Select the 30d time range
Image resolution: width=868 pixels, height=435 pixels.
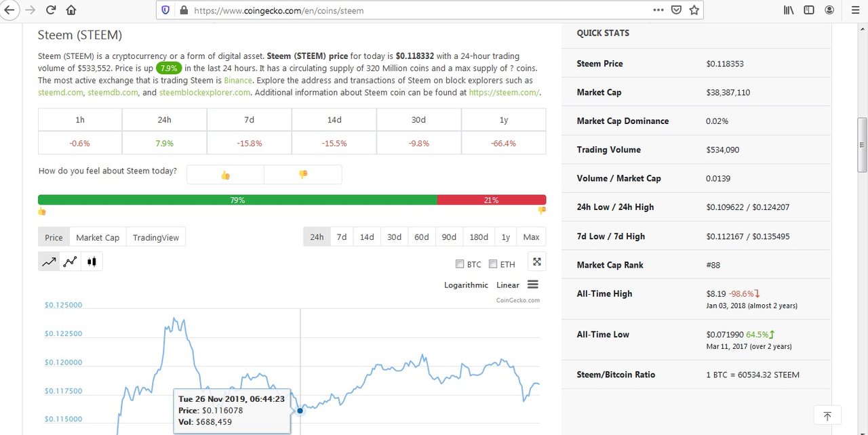click(x=394, y=237)
